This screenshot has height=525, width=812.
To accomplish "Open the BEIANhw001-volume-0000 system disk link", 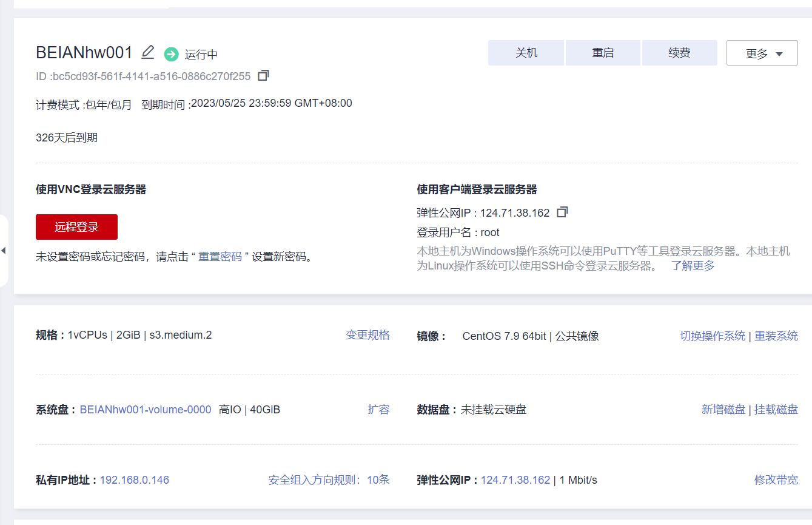I will coord(146,410).
